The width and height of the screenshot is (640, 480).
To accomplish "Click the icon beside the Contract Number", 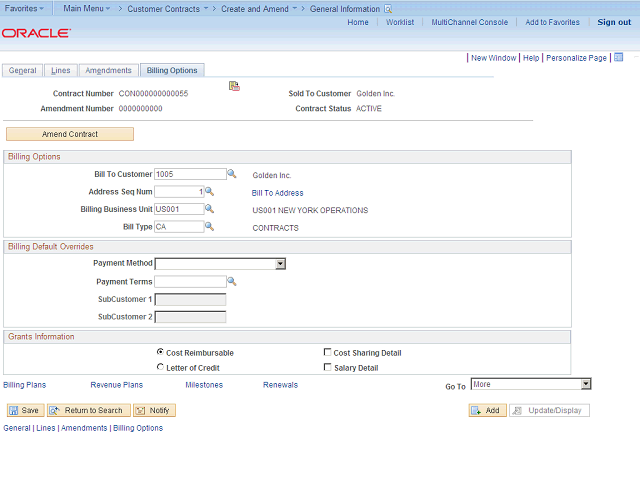I will tap(234, 87).
